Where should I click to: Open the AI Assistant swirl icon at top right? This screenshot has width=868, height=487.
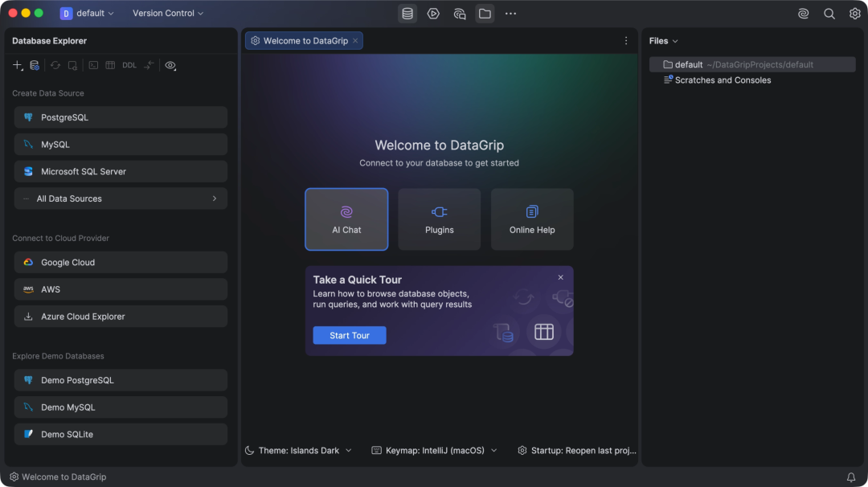[803, 14]
